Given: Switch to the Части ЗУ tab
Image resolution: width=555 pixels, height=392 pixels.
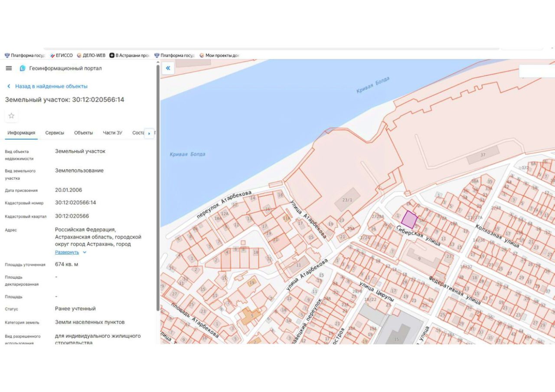Looking at the screenshot, I should point(112,133).
